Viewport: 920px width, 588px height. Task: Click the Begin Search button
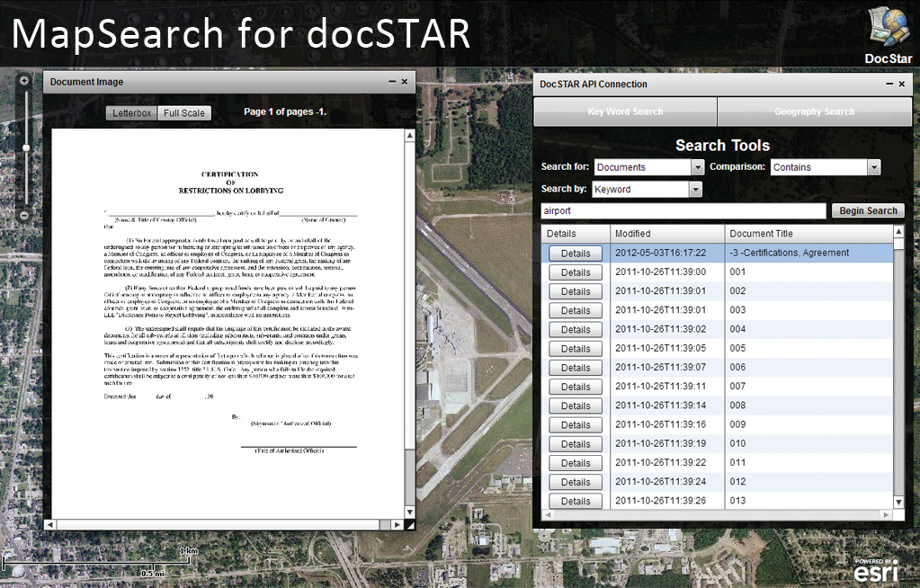click(868, 210)
